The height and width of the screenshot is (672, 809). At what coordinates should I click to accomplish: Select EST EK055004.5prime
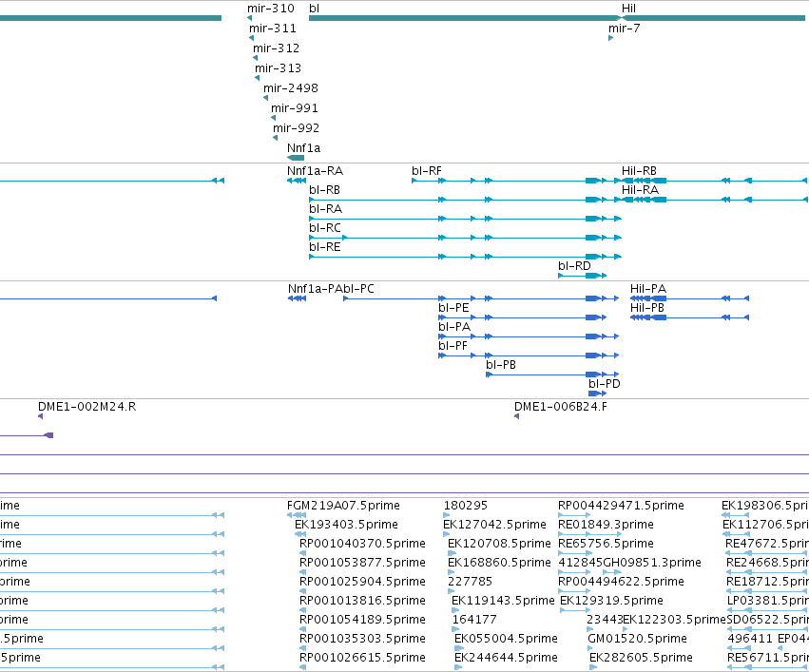pyautogui.click(x=506, y=639)
